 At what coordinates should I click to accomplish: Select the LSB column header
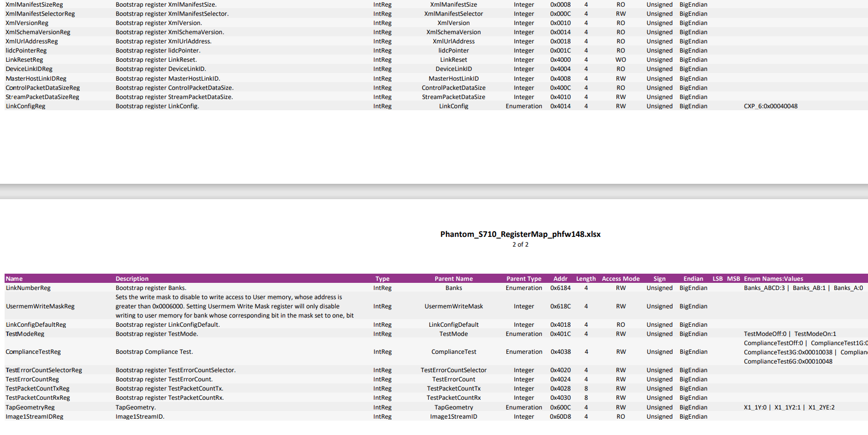pos(717,279)
